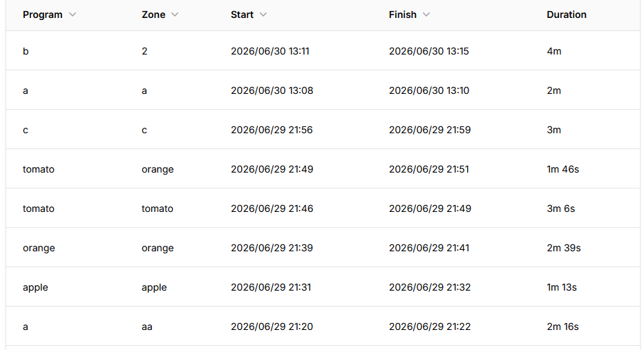Click the apple program cell
The image size is (644, 350).
pyautogui.click(x=35, y=288)
